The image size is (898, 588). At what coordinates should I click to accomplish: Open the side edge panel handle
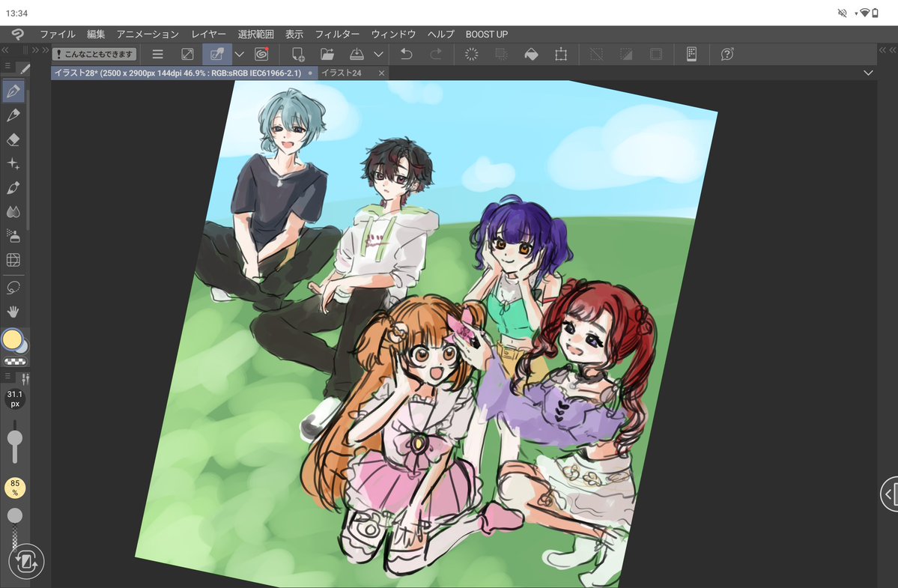(890, 494)
